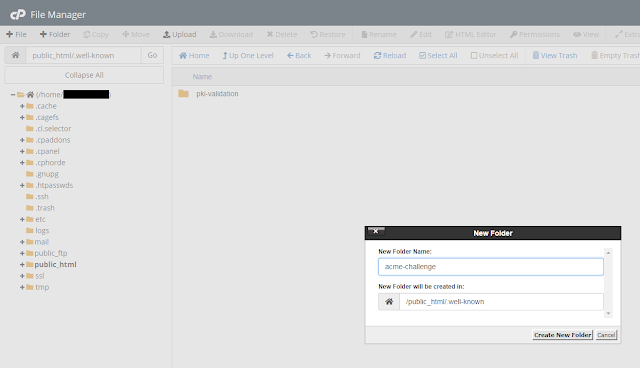Click the Move toolbar button
The width and height of the screenshot is (640, 368).
click(136, 34)
